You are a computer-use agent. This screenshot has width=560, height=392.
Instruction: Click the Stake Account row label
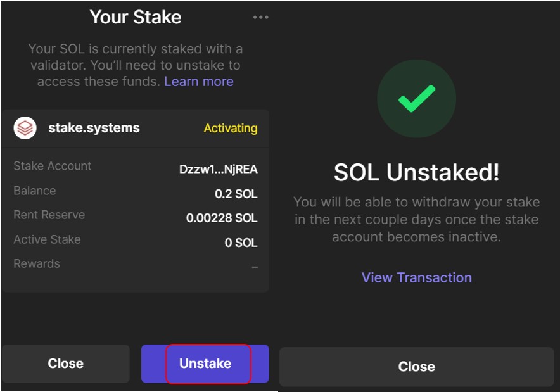53,166
